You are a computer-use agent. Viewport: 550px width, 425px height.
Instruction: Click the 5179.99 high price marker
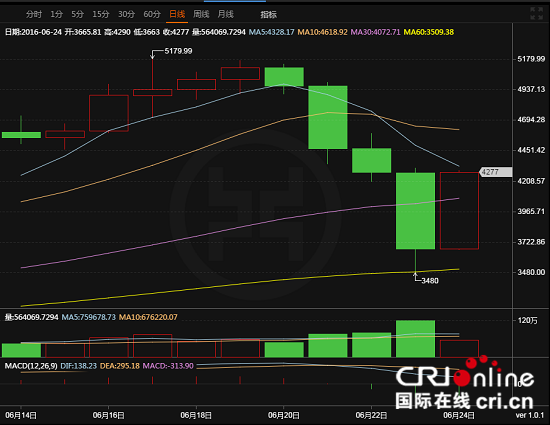[178, 51]
